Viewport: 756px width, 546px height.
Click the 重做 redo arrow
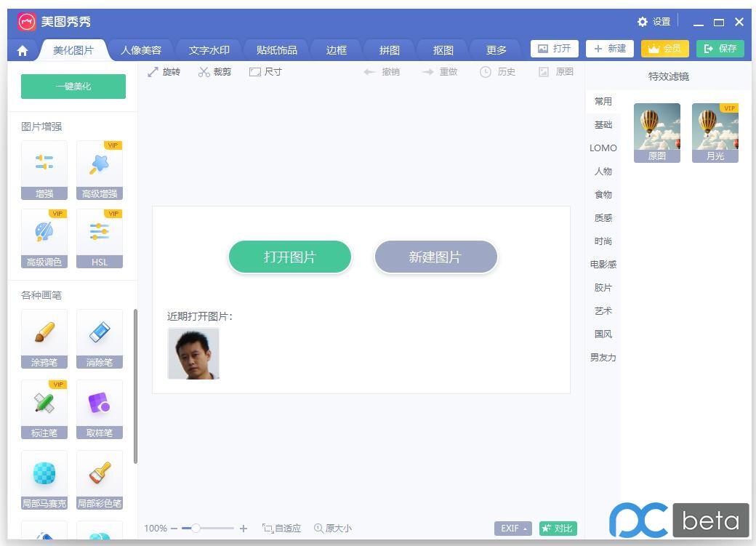point(440,72)
